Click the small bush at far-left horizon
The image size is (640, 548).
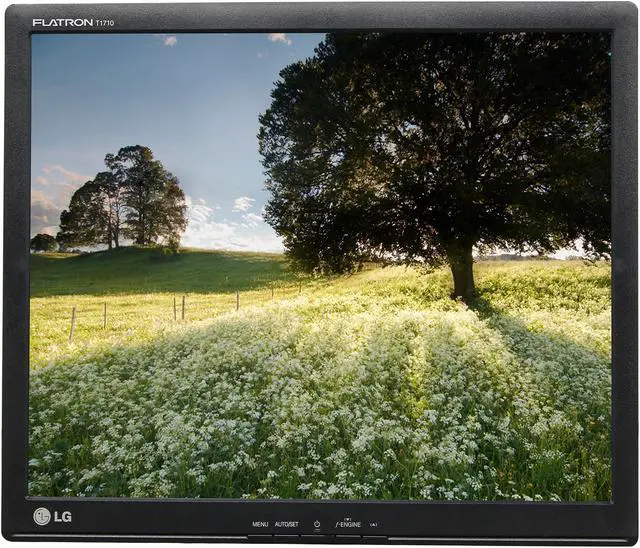click(x=43, y=242)
